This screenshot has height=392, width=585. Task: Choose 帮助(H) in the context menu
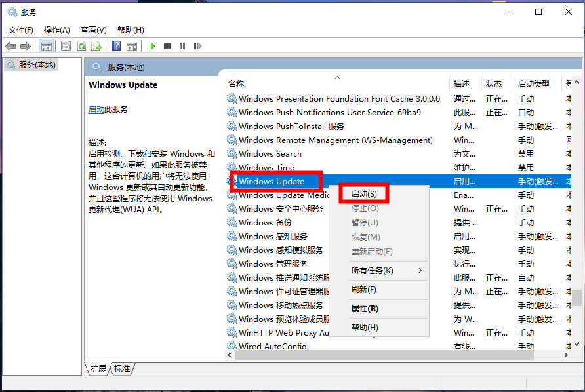coord(365,327)
